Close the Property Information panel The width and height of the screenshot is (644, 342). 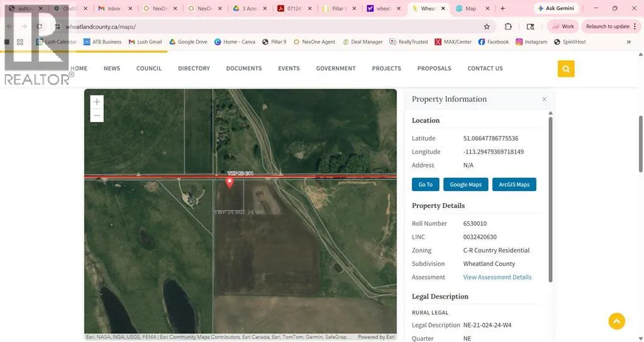[544, 99]
